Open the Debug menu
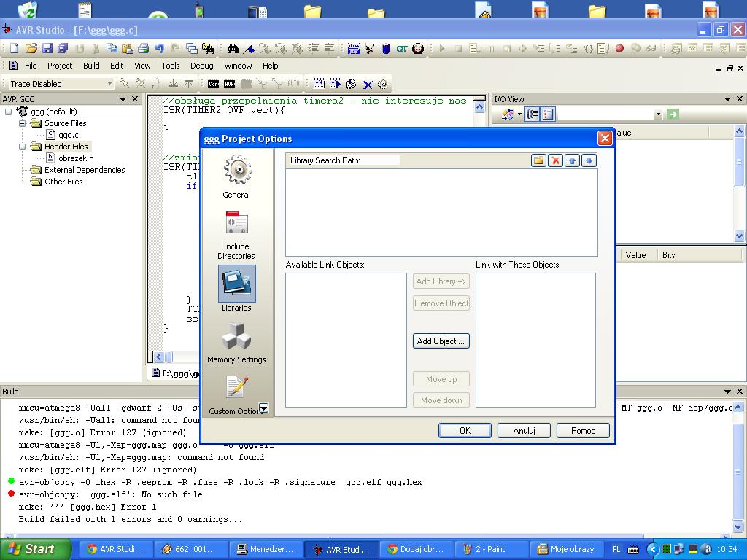Image resolution: width=747 pixels, height=560 pixels. point(201,66)
